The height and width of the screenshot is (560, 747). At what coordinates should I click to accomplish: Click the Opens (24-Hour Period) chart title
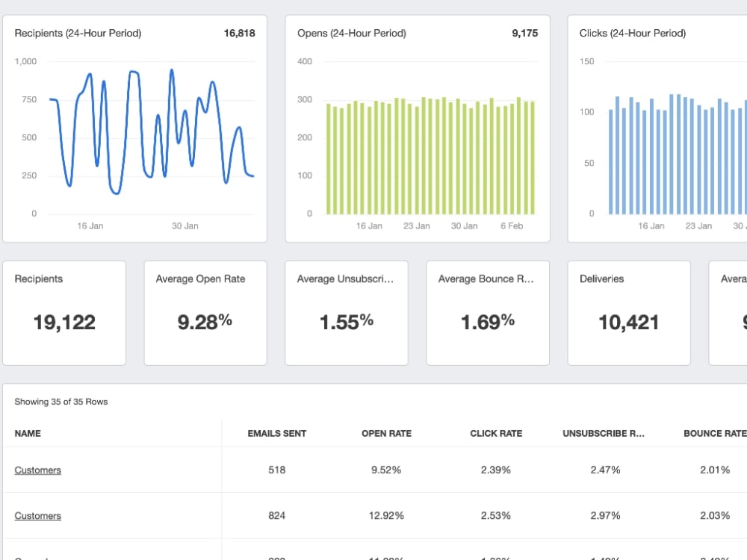click(352, 34)
